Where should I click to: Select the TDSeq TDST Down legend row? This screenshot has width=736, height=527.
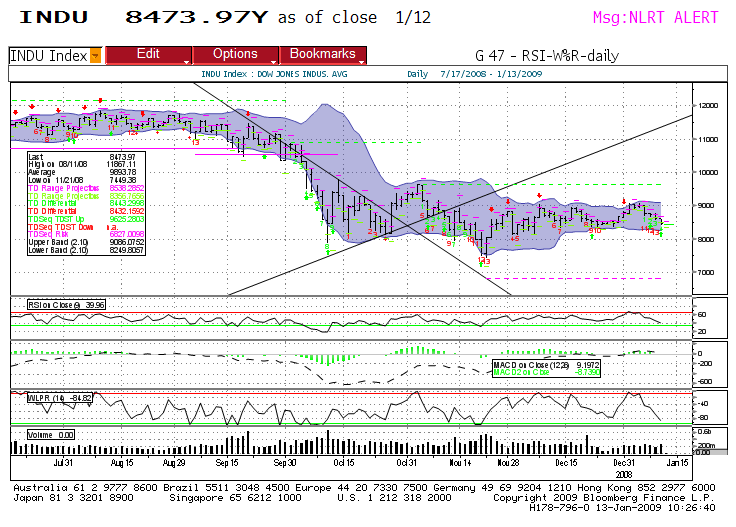tap(86, 227)
